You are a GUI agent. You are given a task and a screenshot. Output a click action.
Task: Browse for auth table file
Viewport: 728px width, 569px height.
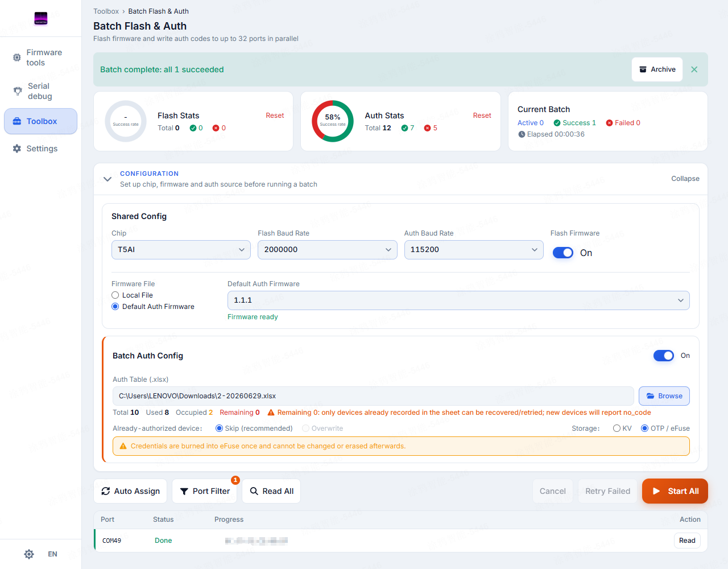coord(664,396)
